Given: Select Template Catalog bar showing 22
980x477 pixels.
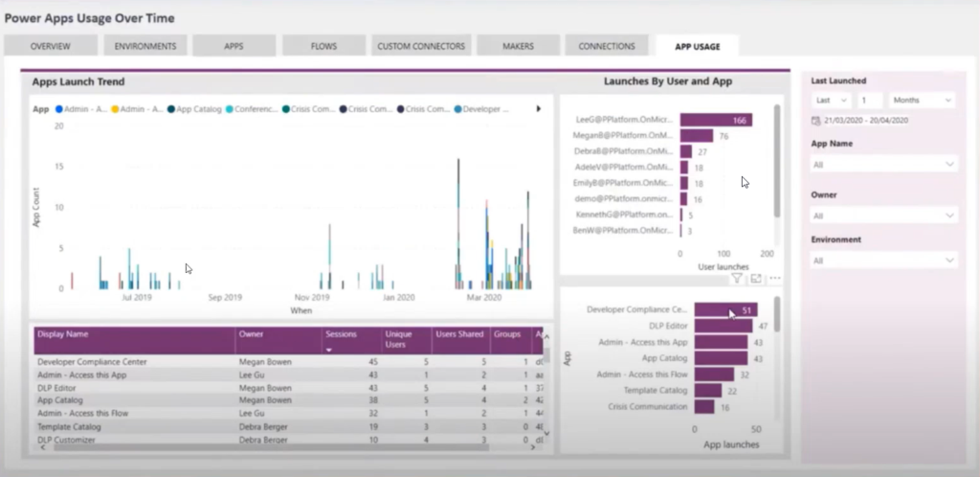Looking at the screenshot, I should [x=708, y=391].
